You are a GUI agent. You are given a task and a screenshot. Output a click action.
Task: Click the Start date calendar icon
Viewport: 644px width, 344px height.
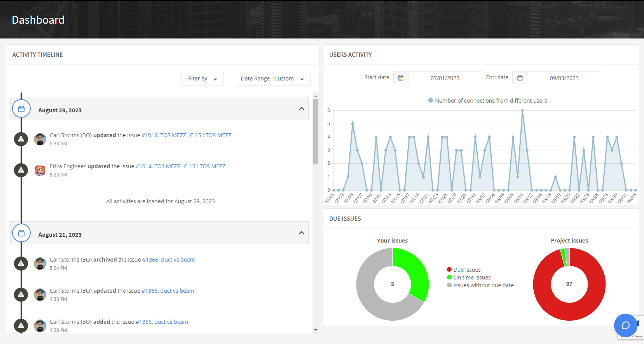pos(401,78)
